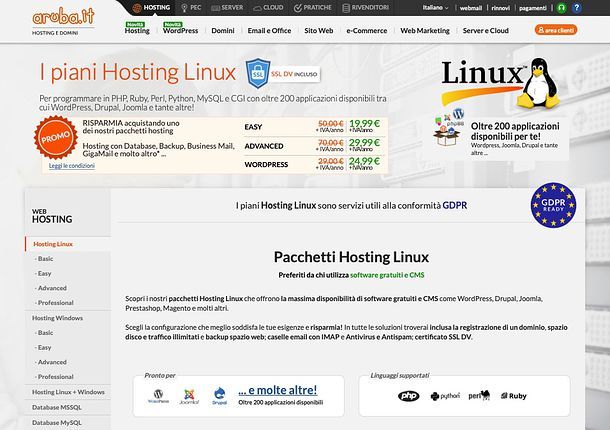610x430 pixels.
Task: Open the Server e Cloud menu item
Action: tap(486, 30)
